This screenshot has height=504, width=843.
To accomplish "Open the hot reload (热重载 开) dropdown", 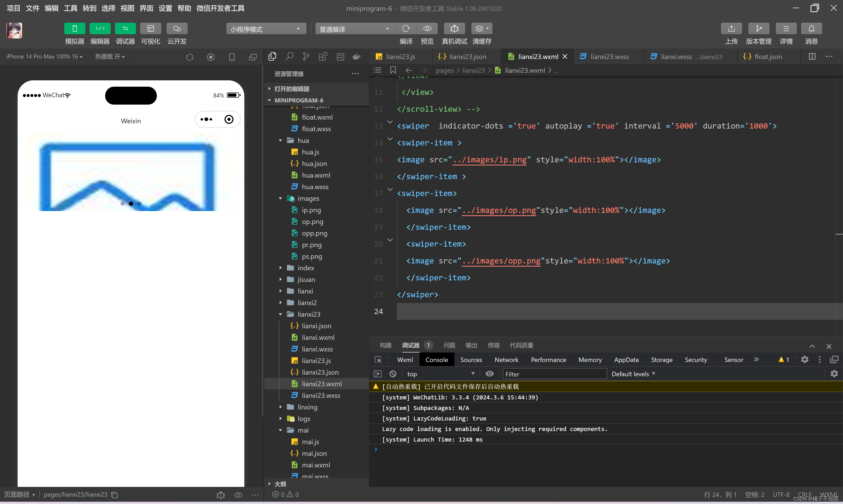I will pyautogui.click(x=110, y=56).
